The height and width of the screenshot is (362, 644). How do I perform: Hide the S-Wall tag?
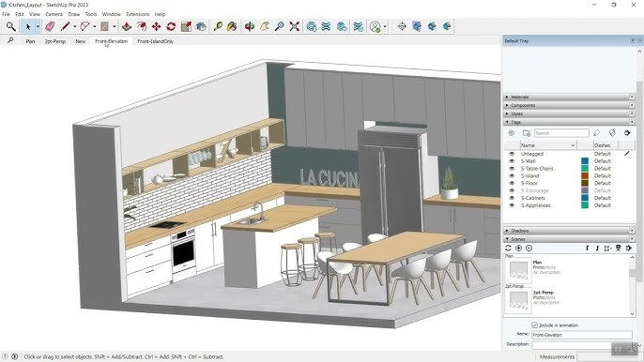click(512, 161)
